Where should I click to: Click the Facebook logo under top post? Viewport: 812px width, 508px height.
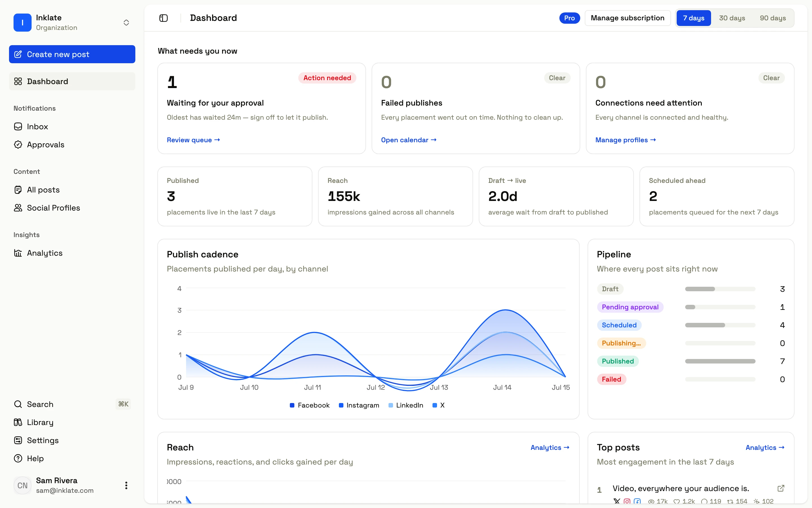point(637,501)
